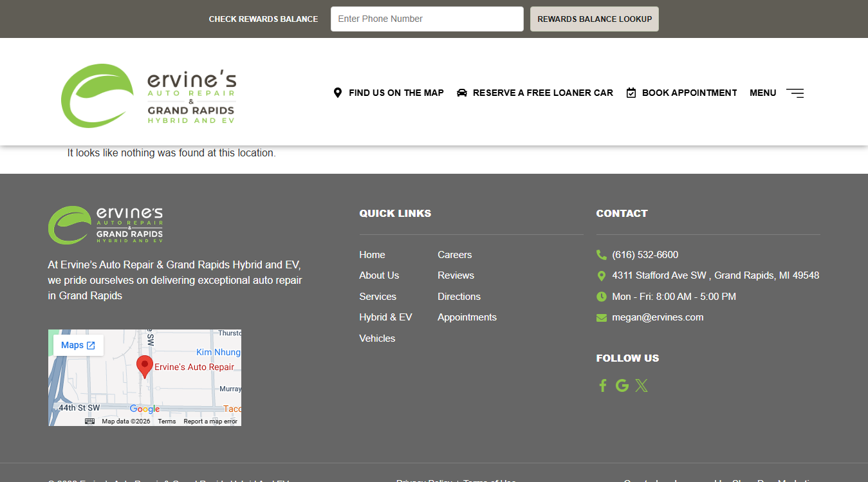
Task: Click Report a map error link
Action: click(210, 422)
